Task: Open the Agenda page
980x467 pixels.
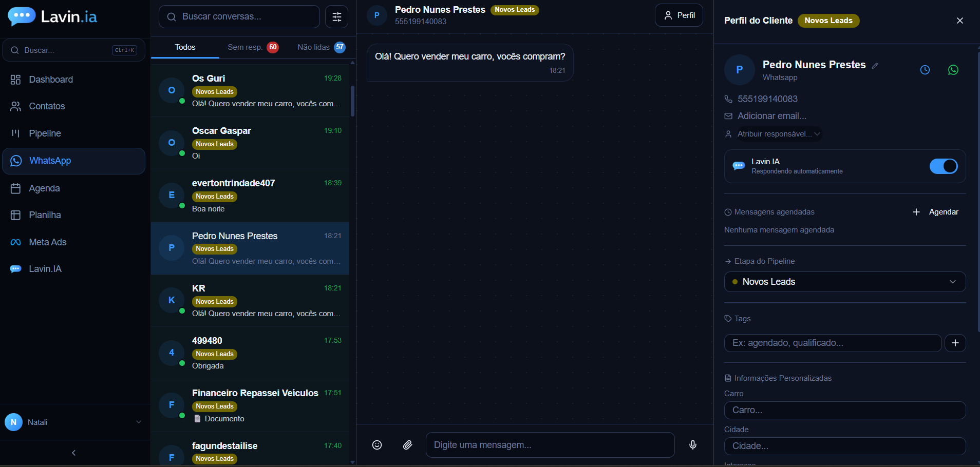Action: 73,188
